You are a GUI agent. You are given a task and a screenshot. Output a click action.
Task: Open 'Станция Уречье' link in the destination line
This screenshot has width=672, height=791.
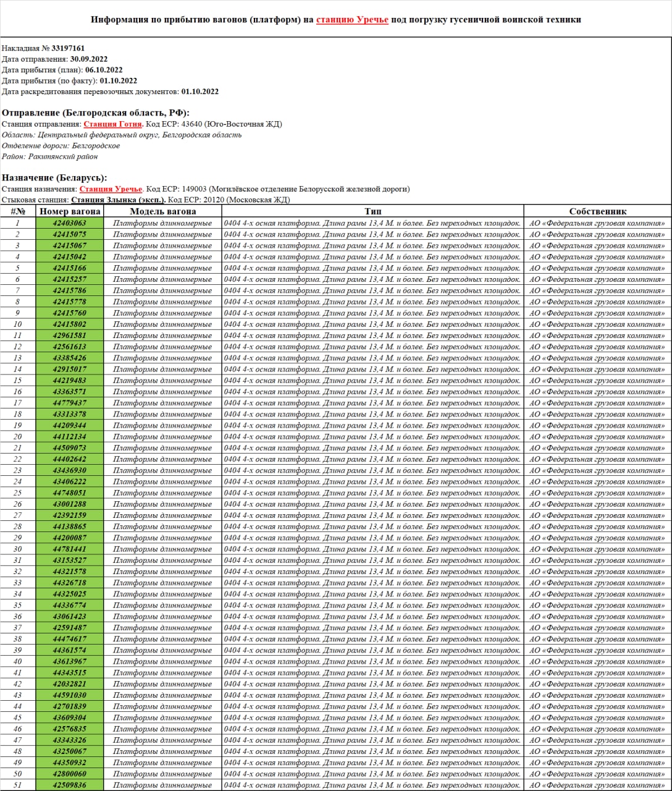pyautogui.click(x=110, y=189)
